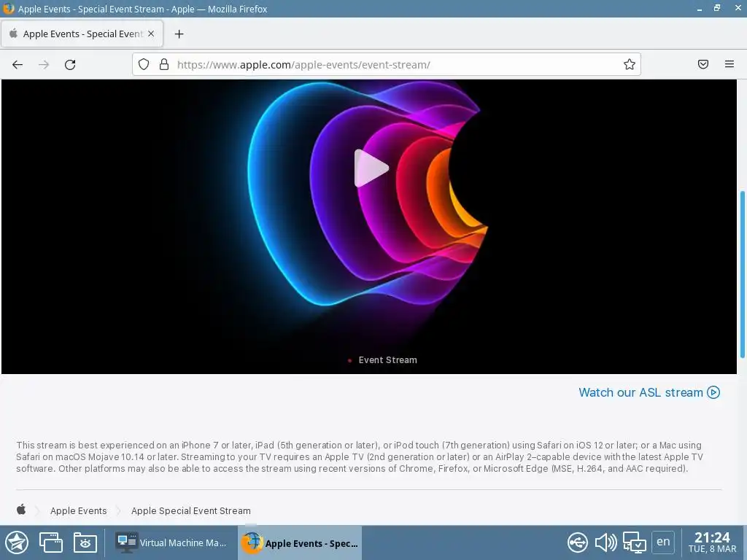This screenshot has width=747, height=560.
Task: Click the Event Stream label under video
Action: click(x=388, y=360)
